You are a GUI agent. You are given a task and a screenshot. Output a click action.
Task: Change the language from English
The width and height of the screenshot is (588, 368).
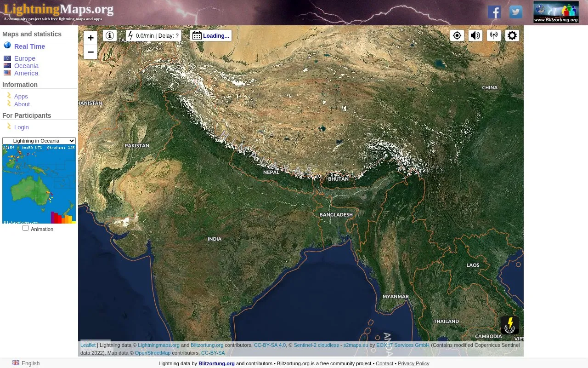pyautogui.click(x=31, y=363)
